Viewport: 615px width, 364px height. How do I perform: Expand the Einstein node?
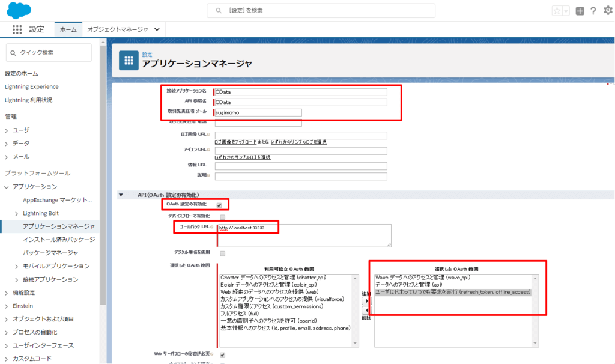point(6,306)
